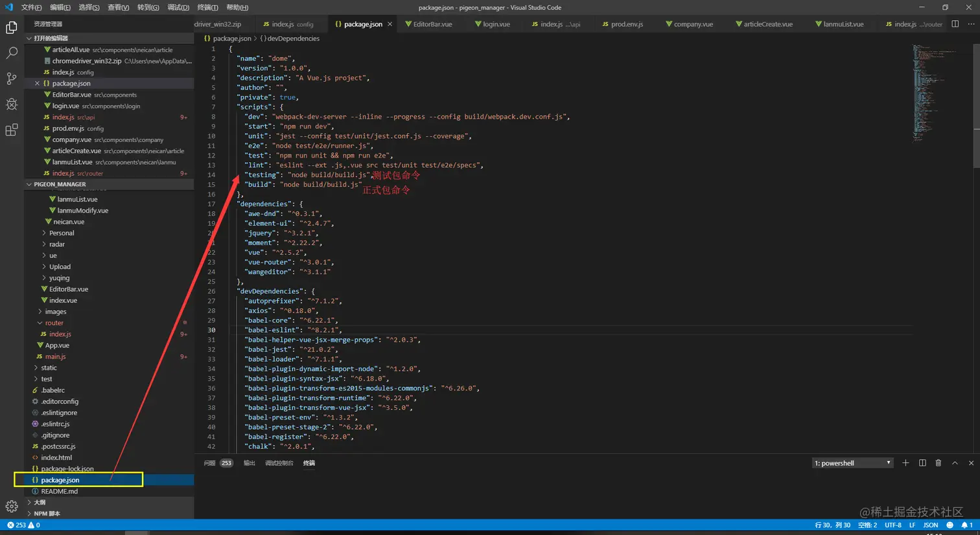Close the bottom panel with its X

click(x=971, y=463)
